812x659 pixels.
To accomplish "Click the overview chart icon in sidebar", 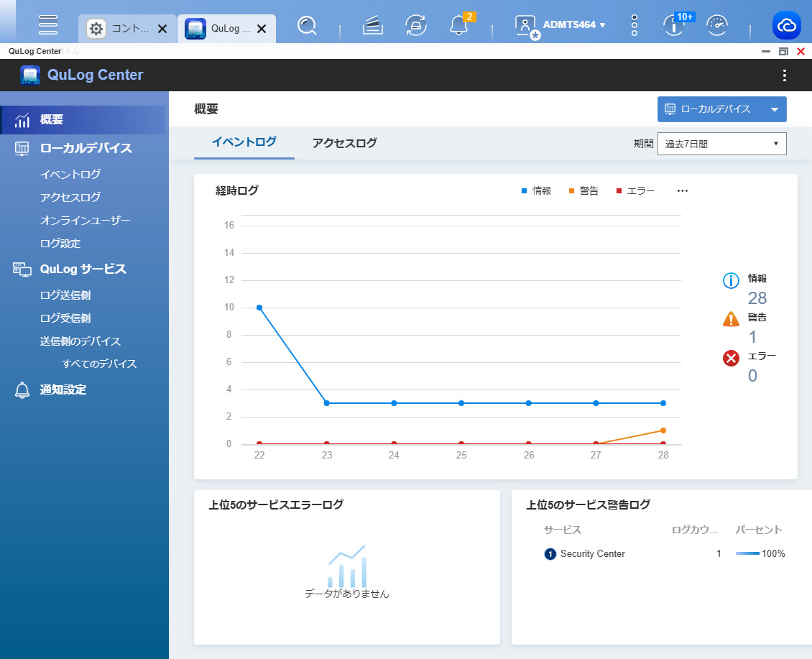I will click(x=22, y=120).
